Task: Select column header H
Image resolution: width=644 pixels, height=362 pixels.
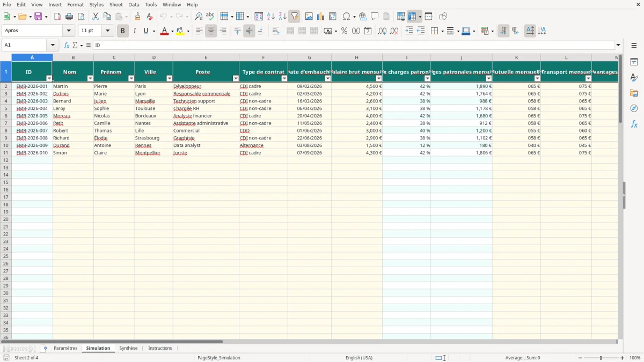Action: tap(356, 57)
